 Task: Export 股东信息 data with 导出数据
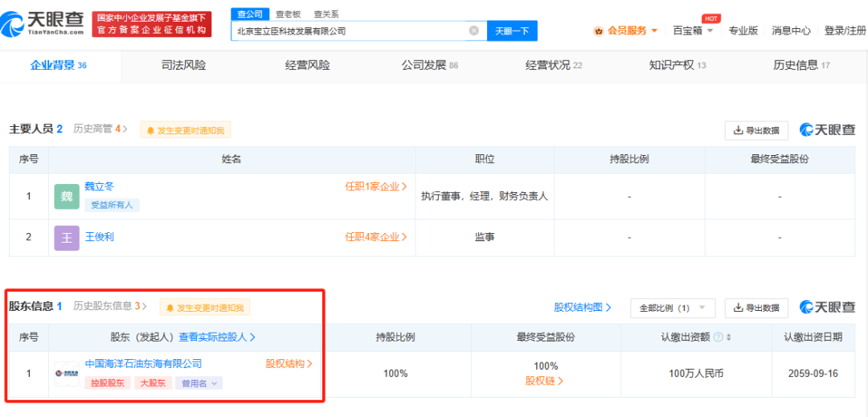coord(756,308)
